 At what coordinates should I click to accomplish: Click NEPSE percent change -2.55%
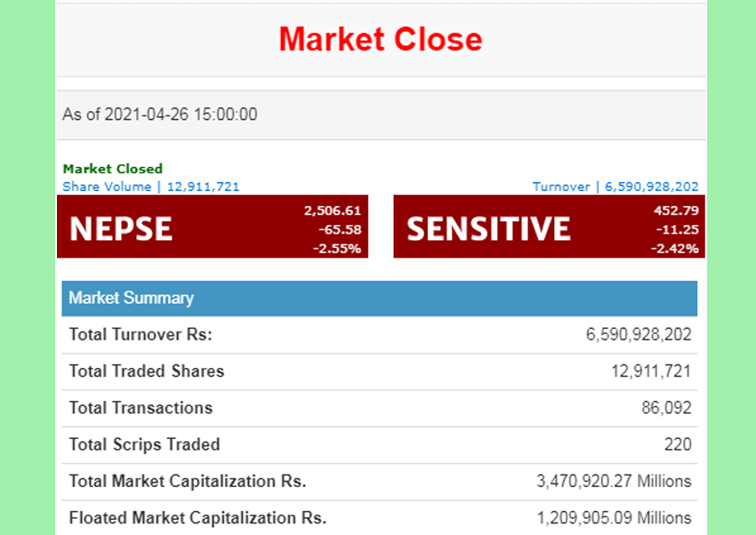[336, 248]
